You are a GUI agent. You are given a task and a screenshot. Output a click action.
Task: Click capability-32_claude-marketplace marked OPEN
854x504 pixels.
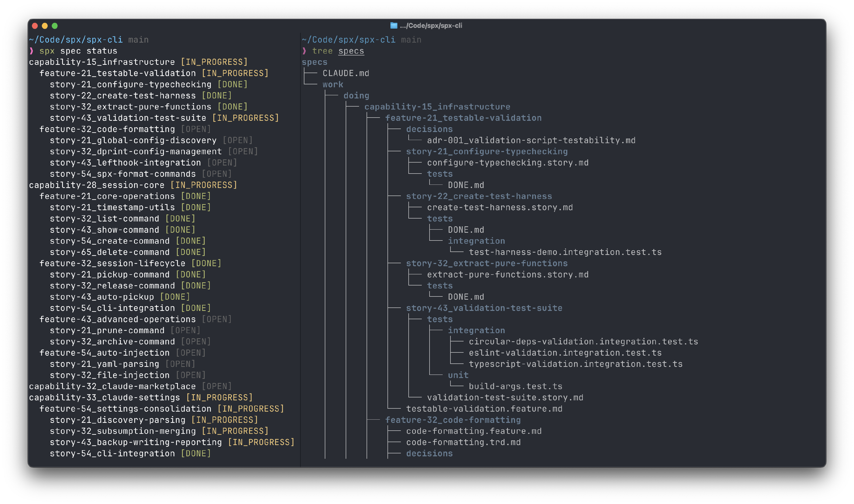(112, 386)
